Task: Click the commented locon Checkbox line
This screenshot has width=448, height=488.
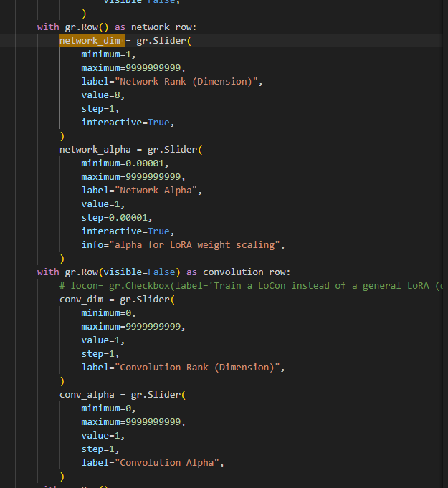Action: coord(251,286)
